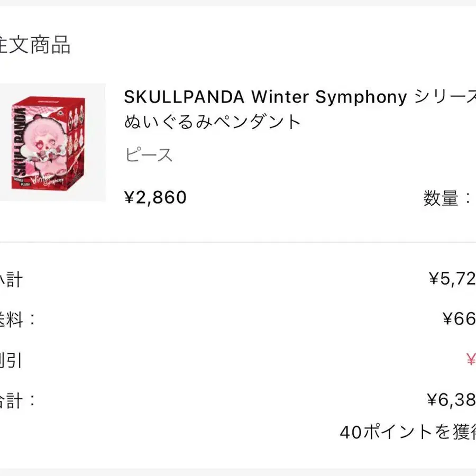
Task: Open the SKULLPANDA box product thumbnail
Action: point(52,142)
